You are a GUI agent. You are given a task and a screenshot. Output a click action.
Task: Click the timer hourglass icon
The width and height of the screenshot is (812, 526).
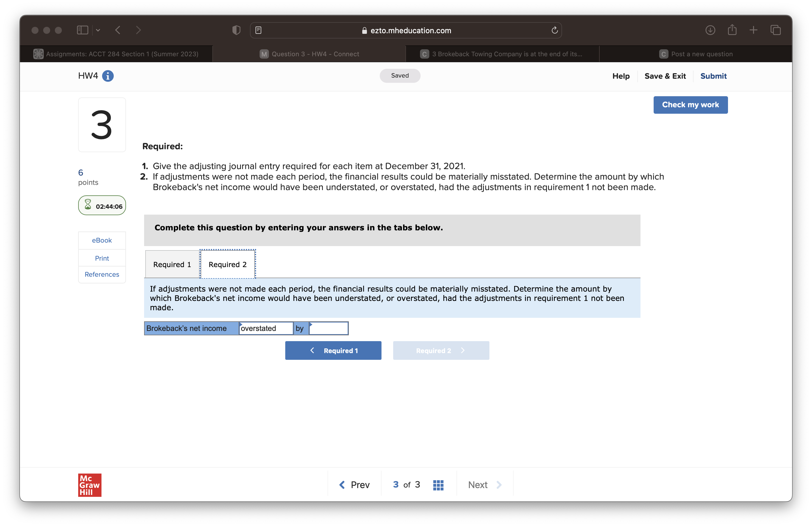pos(88,205)
